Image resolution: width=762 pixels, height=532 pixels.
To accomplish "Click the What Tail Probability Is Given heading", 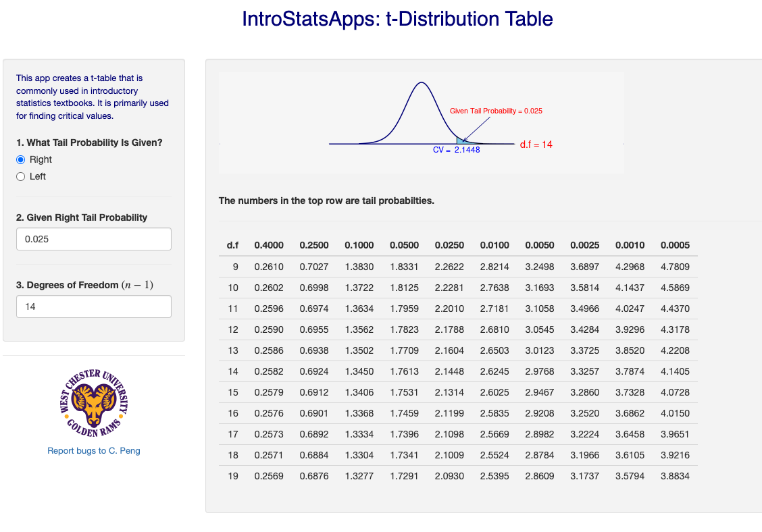I will pyautogui.click(x=89, y=143).
